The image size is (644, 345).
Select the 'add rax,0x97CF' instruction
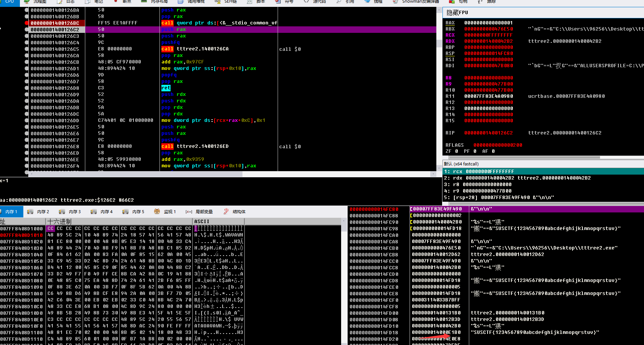183,62
